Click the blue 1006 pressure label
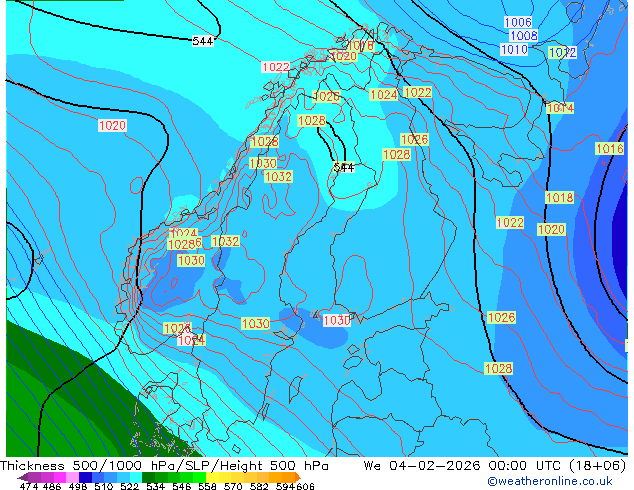 [518, 22]
